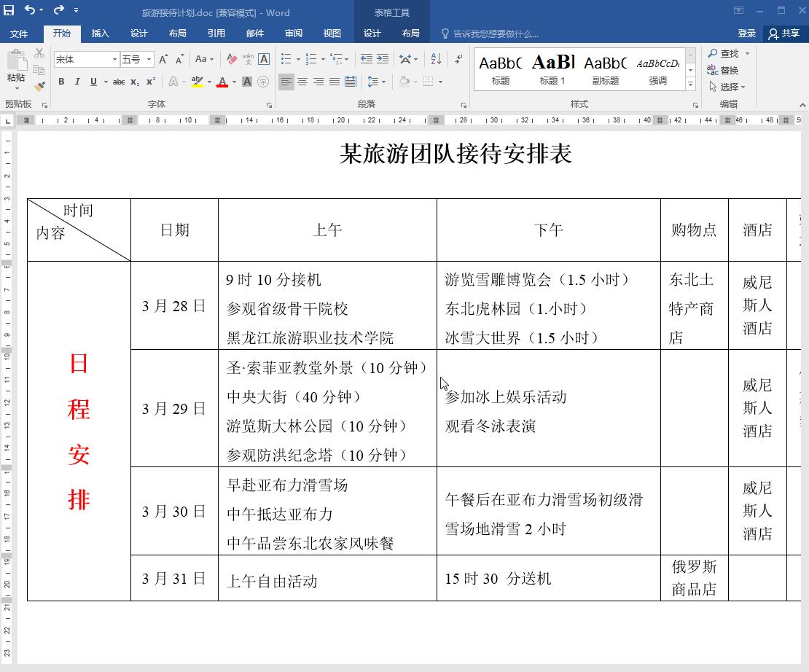Select the Phonetic Guide (拼音指南) icon
The width and height of the screenshot is (809, 672).
(248, 58)
